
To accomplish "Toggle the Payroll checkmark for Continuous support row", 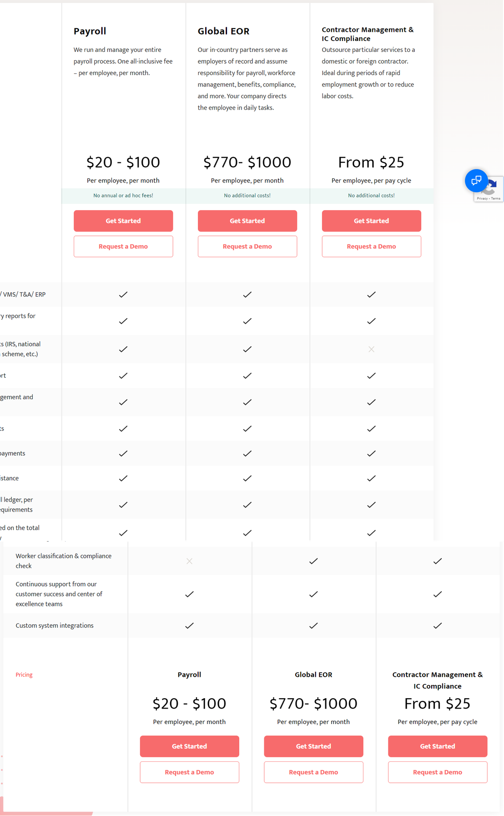I will click(x=189, y=594).
